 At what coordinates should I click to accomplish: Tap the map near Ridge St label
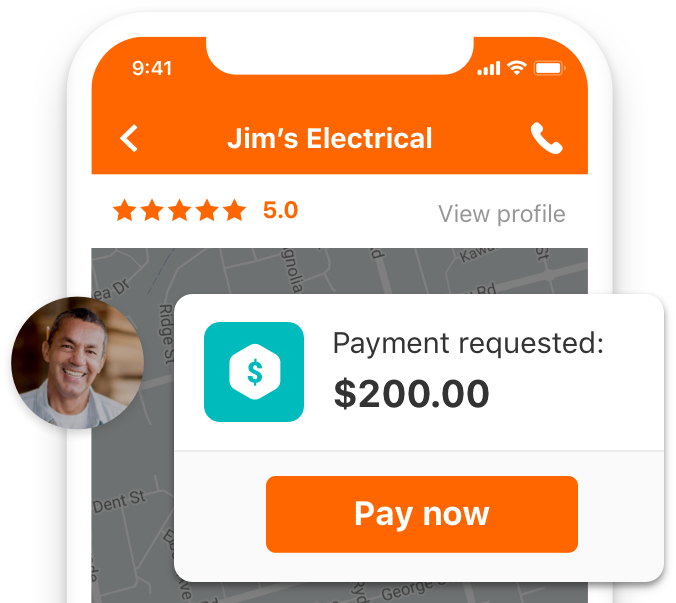tap(166, 334)
